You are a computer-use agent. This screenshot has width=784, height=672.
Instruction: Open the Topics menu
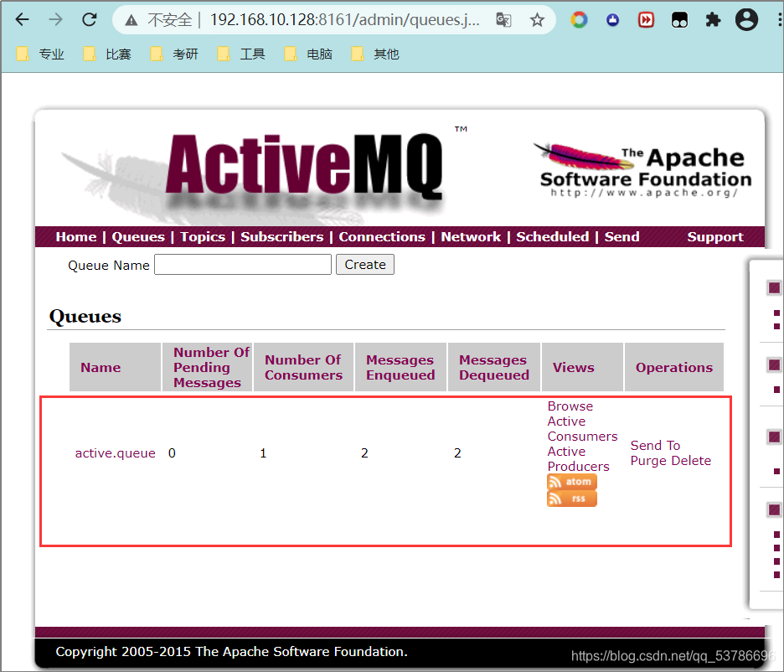(x=203, y=236)
